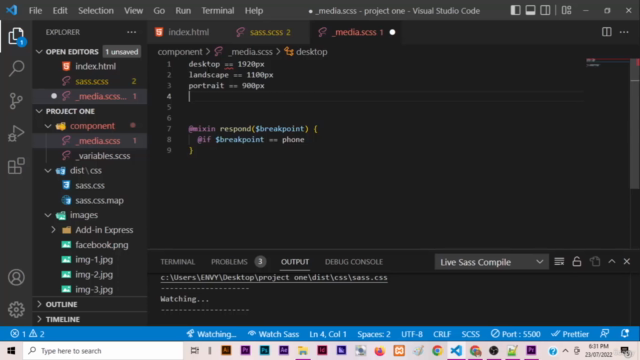Open the Go menu
This screenshot has width=640, height=360.
(x=159, y=11)
